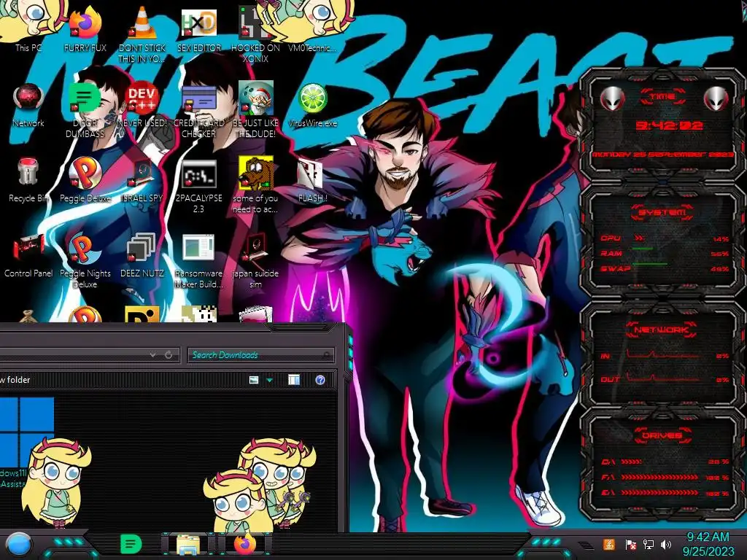
Task: Click the SYSTEM header in the widget
Action: coord(662,212)
